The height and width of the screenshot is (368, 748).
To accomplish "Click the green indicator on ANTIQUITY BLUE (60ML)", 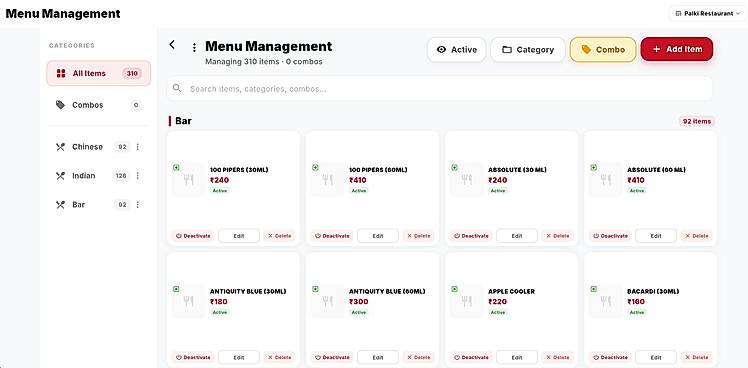I will click(x=315, y=289).
